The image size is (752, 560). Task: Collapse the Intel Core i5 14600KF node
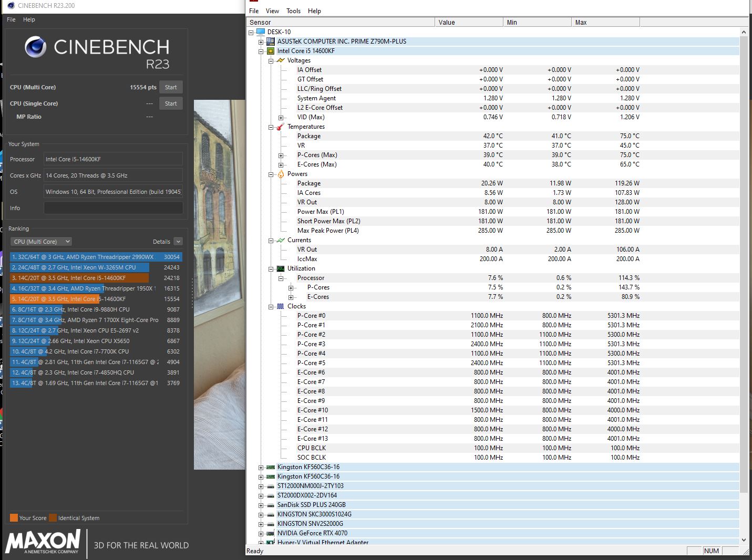click(261, 51)
